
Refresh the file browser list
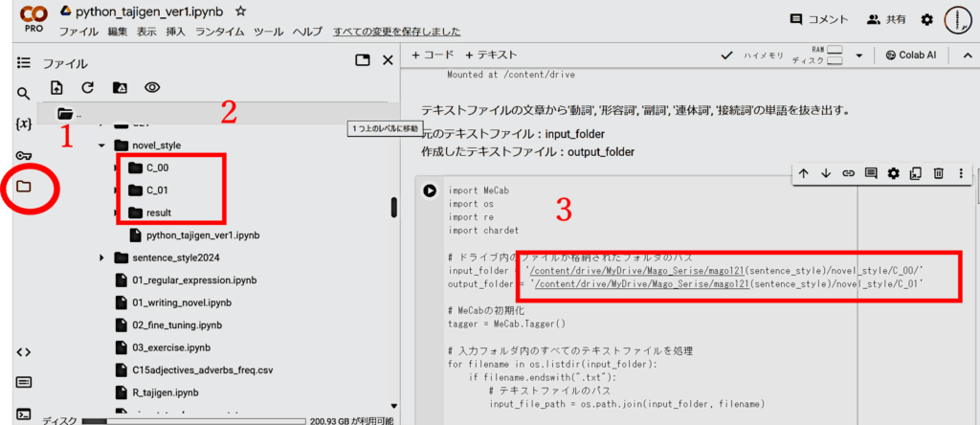click(x=87, y=87)
